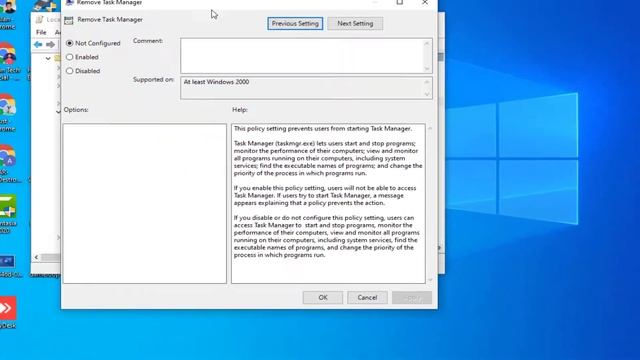Cancel the Remove Task Manager dialog
Viewport: 640px width, 360px height.
[x=367, y=297]
